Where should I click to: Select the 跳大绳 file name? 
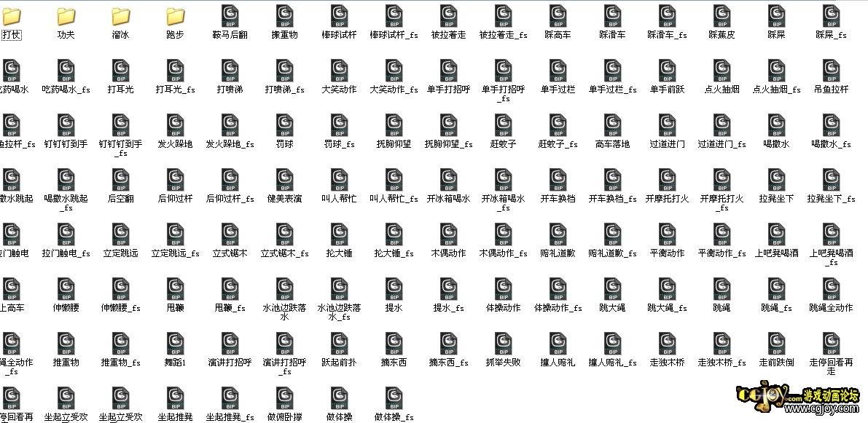click(x=613, y=308)
